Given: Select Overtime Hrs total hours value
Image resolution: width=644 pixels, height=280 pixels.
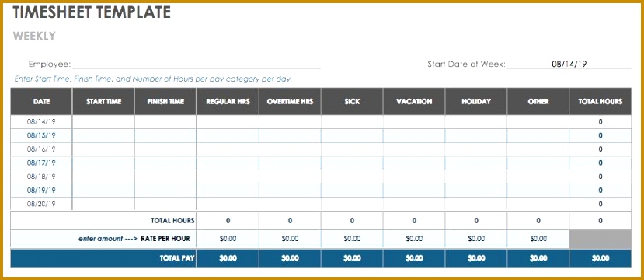Looking at the screenshot, I should pos(290,221).
